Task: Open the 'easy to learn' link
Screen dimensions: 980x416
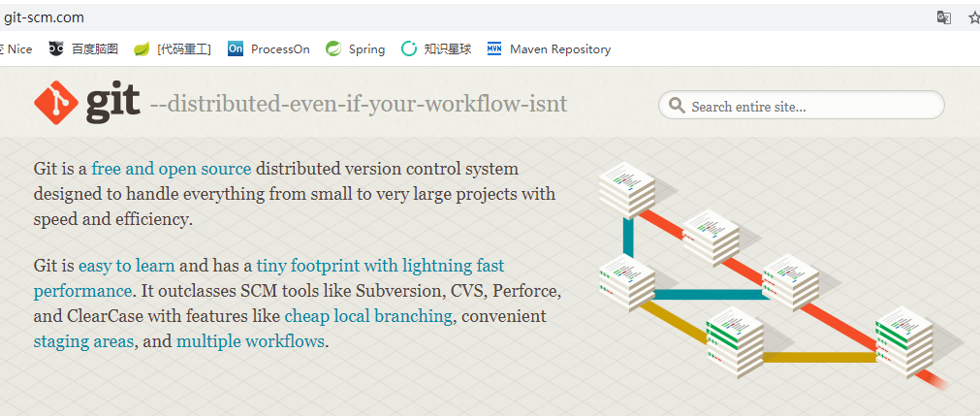Action: [x=127, y=266]
